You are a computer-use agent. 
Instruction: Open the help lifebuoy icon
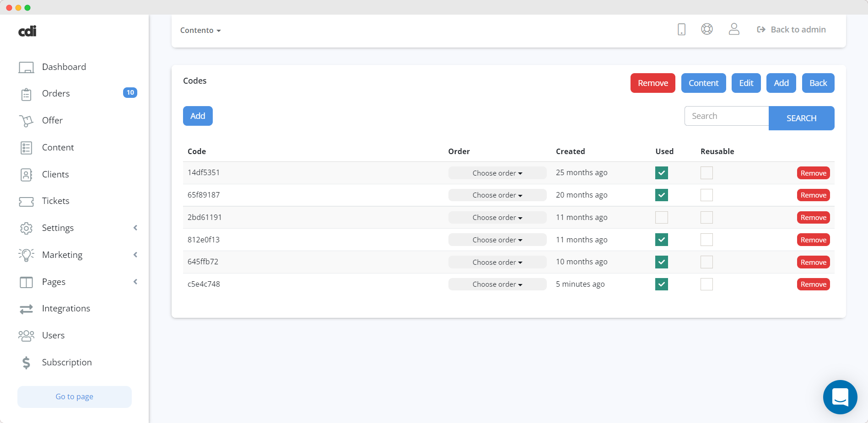(x=707, y=29)
